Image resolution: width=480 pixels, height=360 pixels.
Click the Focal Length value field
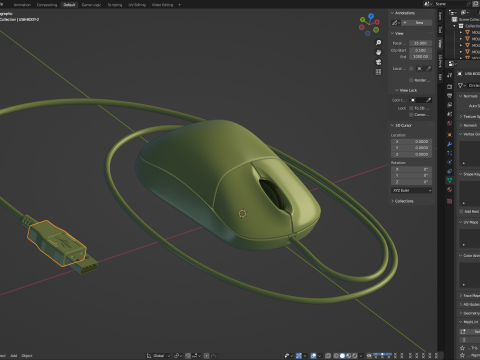pos(421,43)
